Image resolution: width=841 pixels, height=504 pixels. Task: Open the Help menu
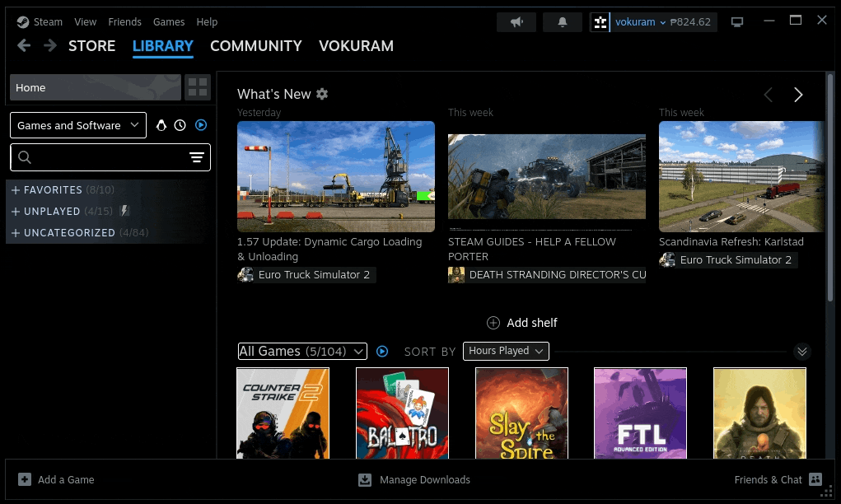[207, 22]
